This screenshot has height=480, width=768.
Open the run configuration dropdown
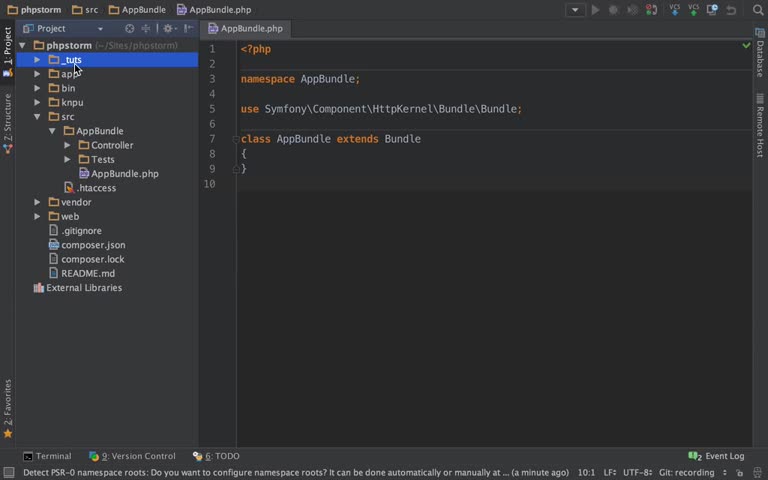pos(575,10)
